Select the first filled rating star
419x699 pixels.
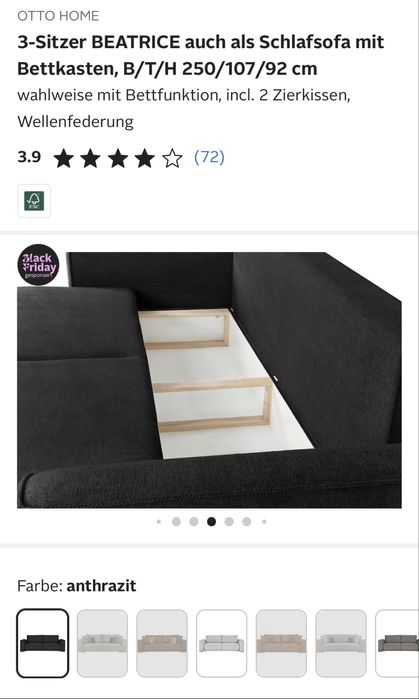click(x=63, y=159)
